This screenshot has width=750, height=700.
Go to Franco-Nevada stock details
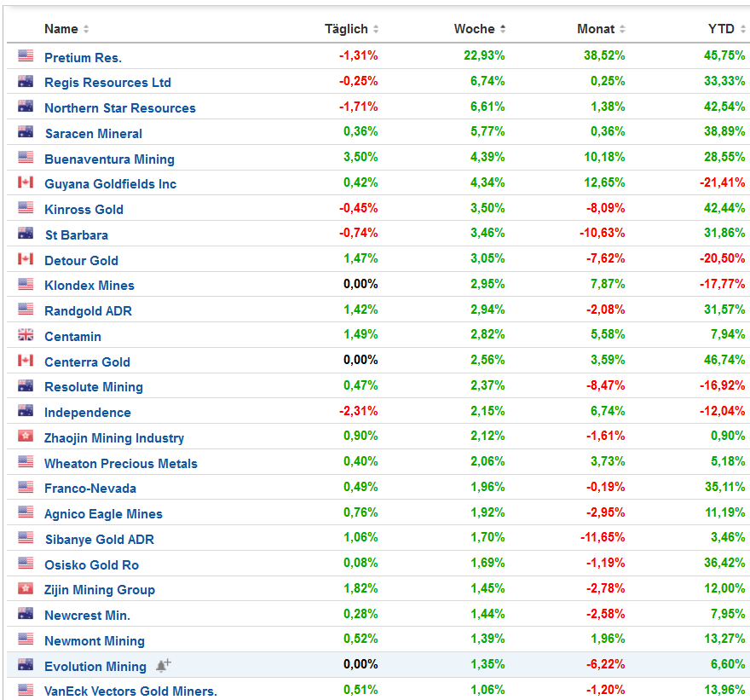tap(90, 489)
